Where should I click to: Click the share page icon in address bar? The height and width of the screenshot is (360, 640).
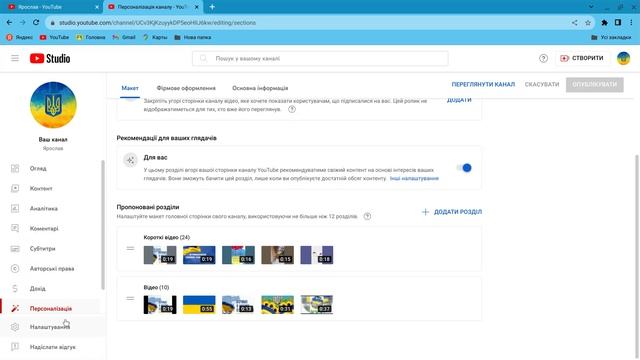pos(574,23)
